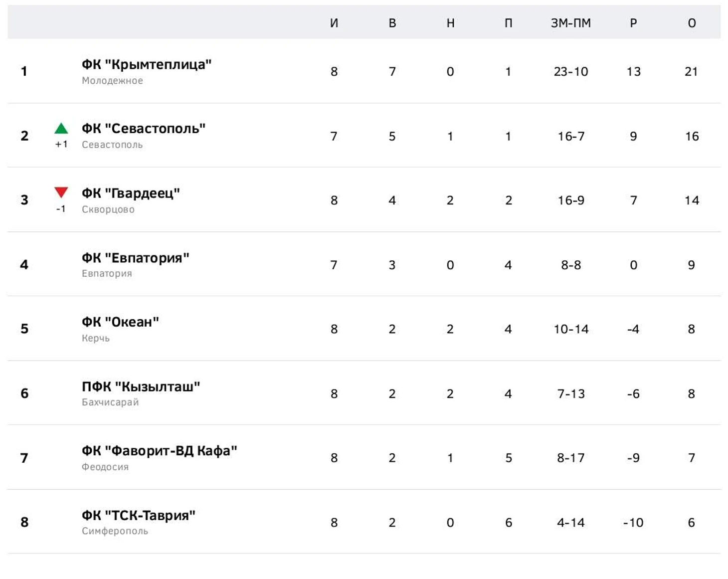Open the ФК "Крымтеплица" team link
The image size is (728, 579).
[147, 65]
